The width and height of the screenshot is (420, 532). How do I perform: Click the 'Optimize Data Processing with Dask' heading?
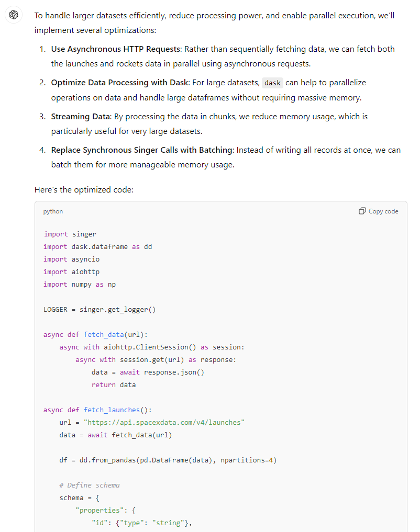[x=120, y=83]
